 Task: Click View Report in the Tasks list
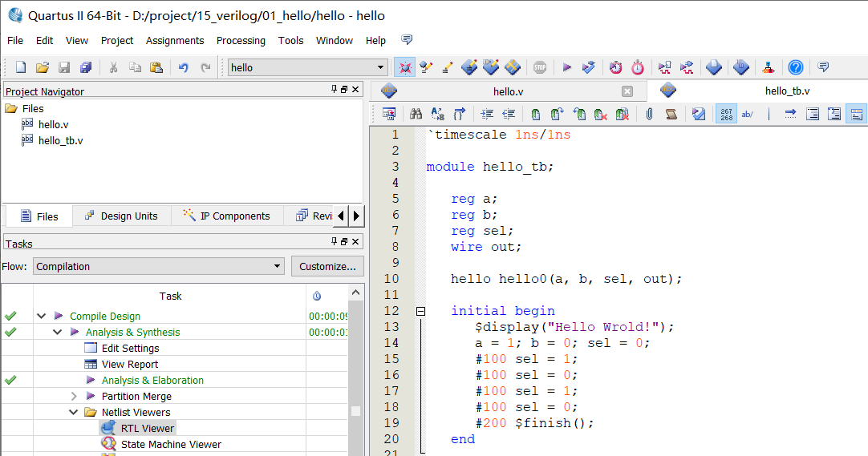pyautogui.click(x=129, y=365)
